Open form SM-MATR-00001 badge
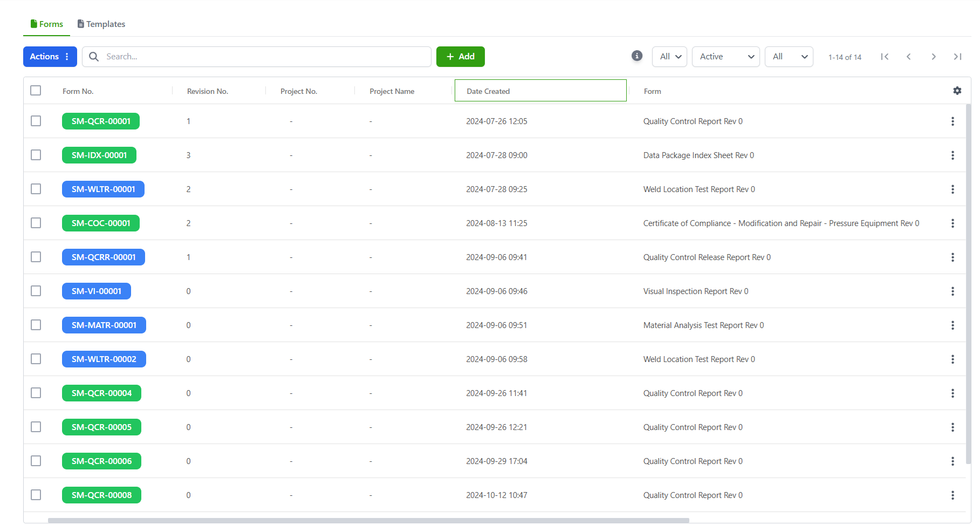980x525 pixels. (104, 325)
